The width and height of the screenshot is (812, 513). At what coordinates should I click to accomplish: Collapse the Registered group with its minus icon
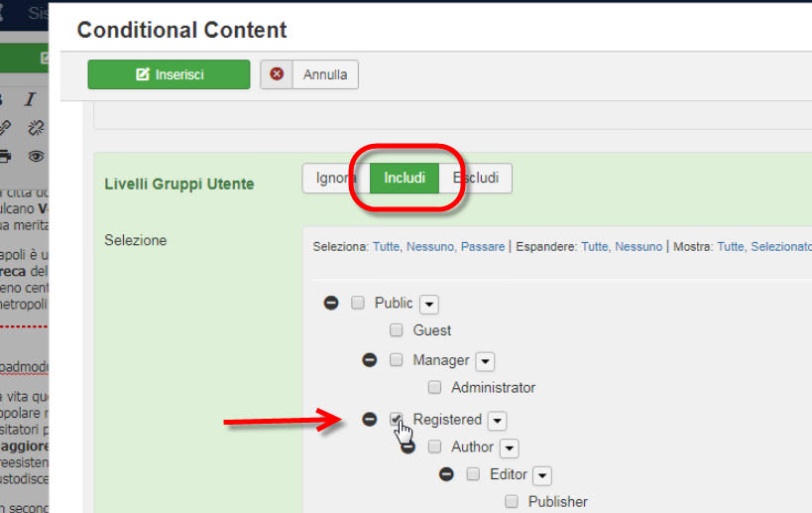click(x=369, y=420)
